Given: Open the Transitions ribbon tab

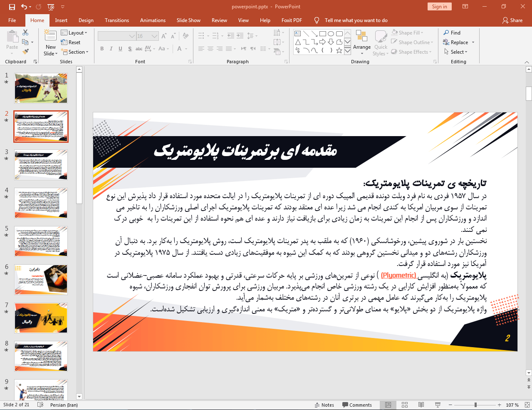Looking at the screenshot, I should [x=116, y=20].
